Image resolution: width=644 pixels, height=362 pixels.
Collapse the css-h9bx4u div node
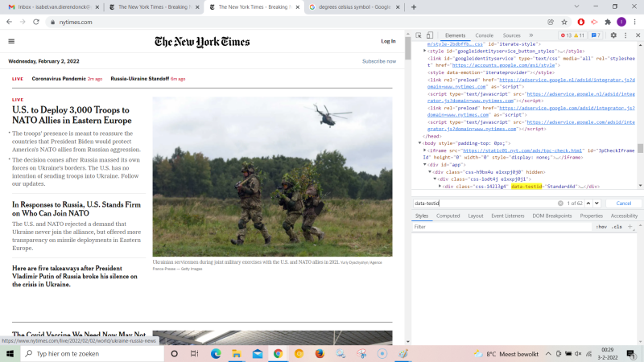point(430,172)
